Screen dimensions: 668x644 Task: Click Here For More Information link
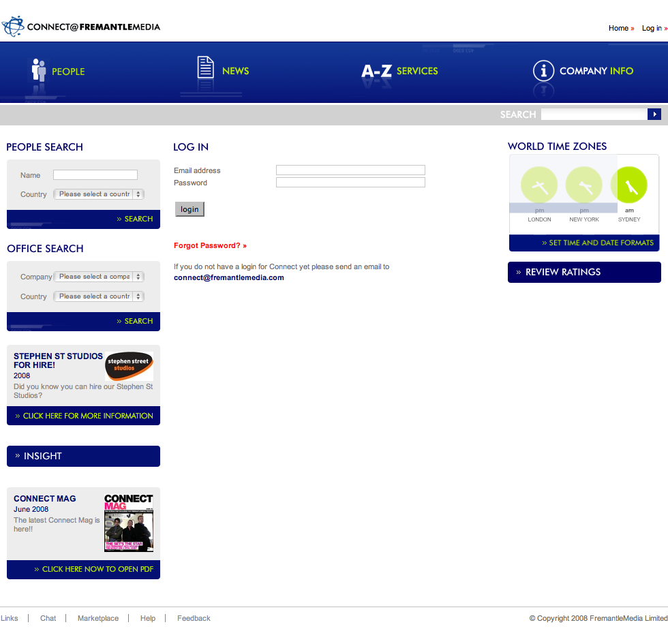(84, 416)
